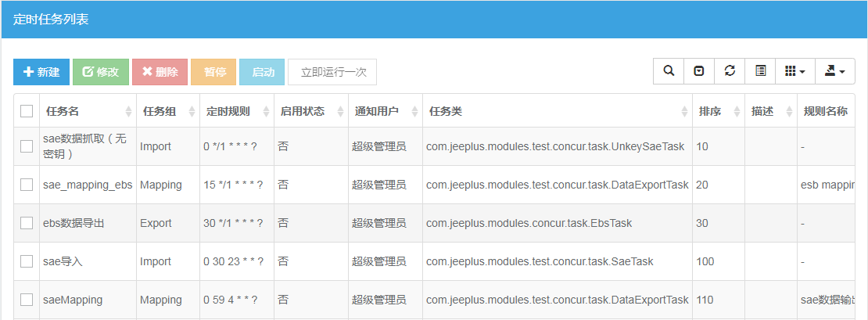Viewport: 868px width, 320px height.
Task: Click the 暂停 pause button
Action: 213,72
